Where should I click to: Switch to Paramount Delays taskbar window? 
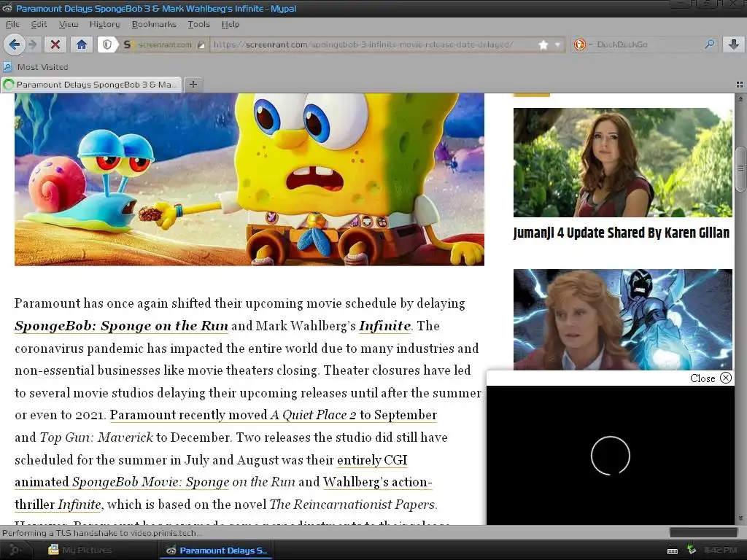(x=217, y=550)
